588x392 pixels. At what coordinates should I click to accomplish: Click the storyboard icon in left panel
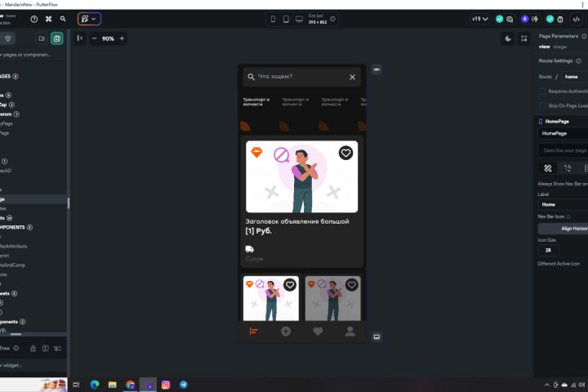(8, 38)
